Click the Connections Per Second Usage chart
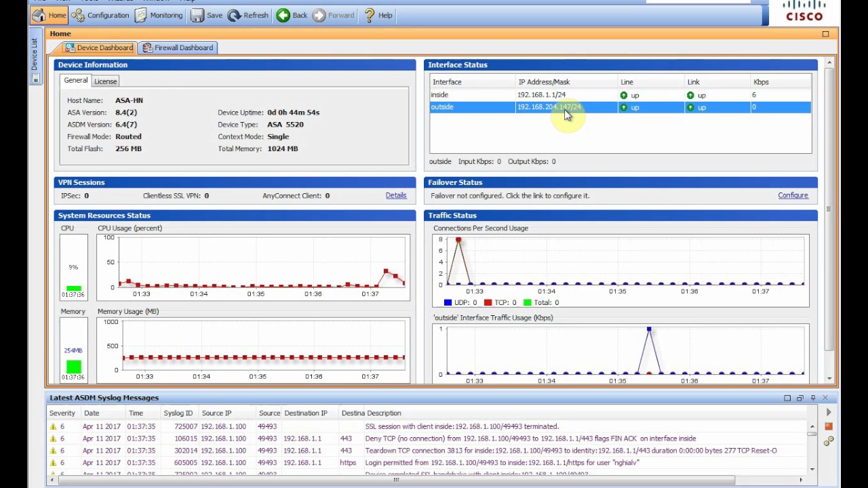This screenshot has width=868, height=488. pyautogui.click(x=620, y=270)
